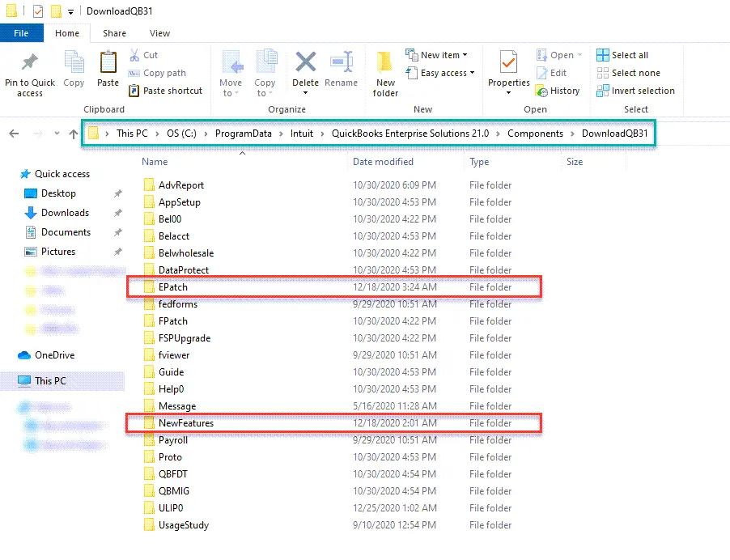Screen dimensions: 730x560
Task: Click the Desktop icon in sidebar
Action: click(x=30, y=193)
